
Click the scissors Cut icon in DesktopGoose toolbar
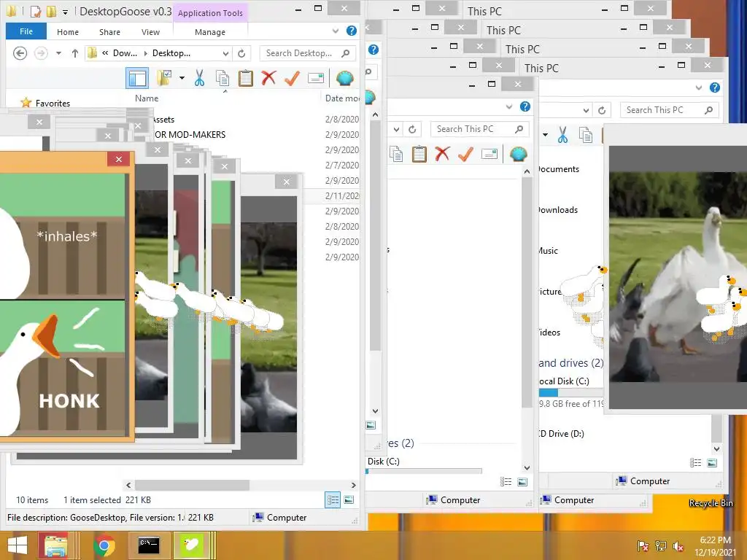[199, 78]
